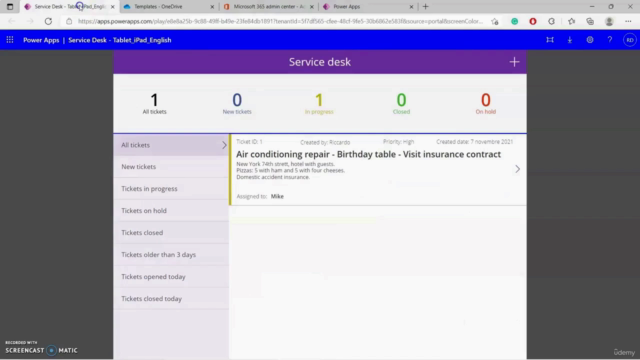Open the tab actions menu icon

[10, 7]
